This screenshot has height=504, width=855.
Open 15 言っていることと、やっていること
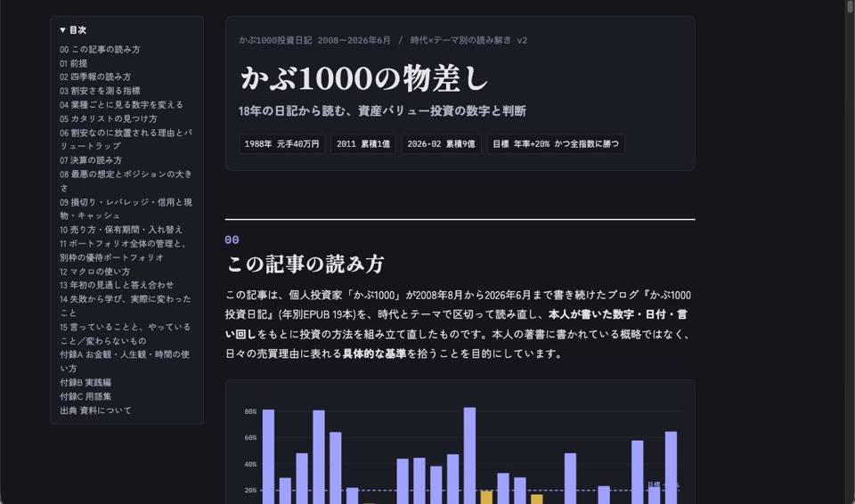click(x=126, y=333)
